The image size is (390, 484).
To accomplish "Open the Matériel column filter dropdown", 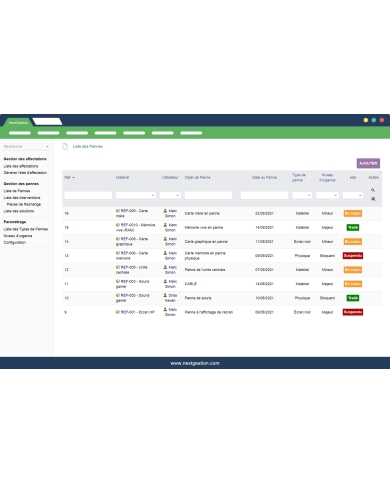I will pyautogui.click(x=136, y=195).
